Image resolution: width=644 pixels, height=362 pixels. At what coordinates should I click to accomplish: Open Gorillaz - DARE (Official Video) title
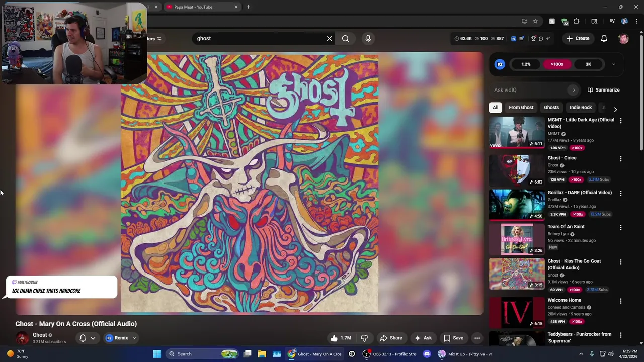click(x=580, y=193)
